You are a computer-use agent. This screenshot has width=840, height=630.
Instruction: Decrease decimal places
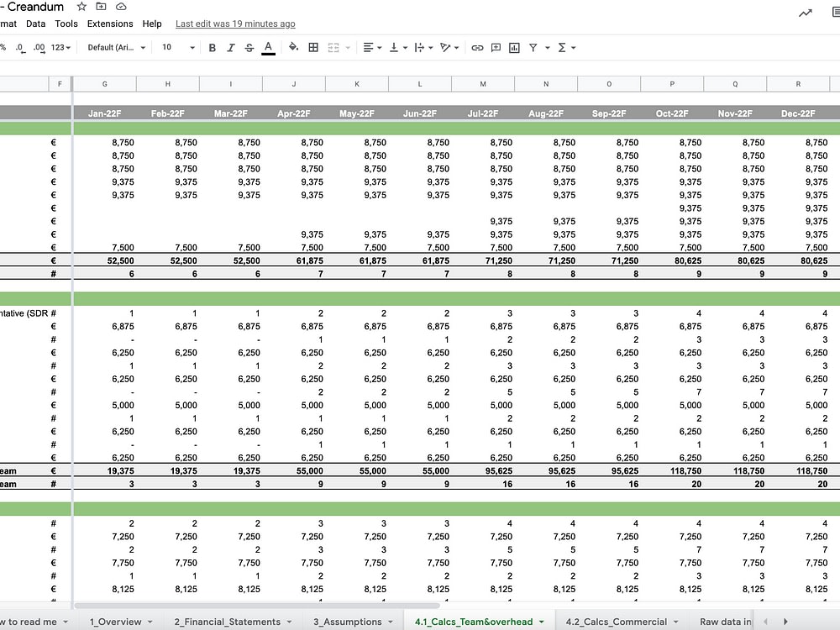click(20, 48)
